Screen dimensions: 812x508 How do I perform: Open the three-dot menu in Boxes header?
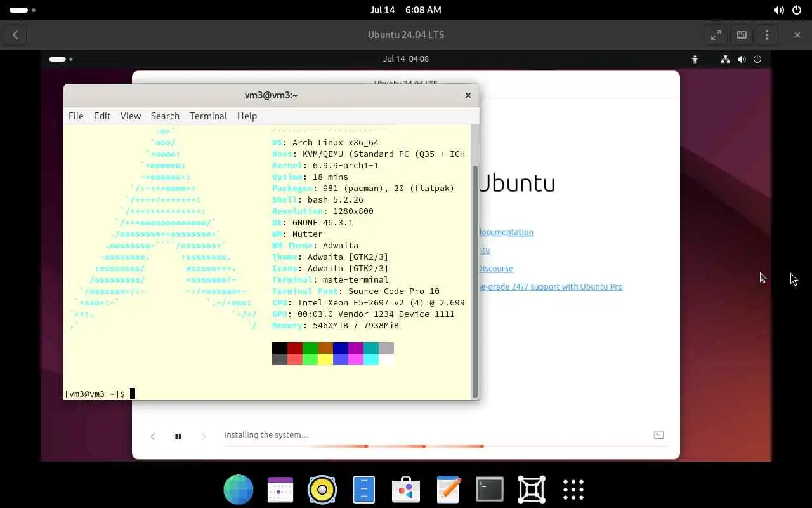[767, 35]
